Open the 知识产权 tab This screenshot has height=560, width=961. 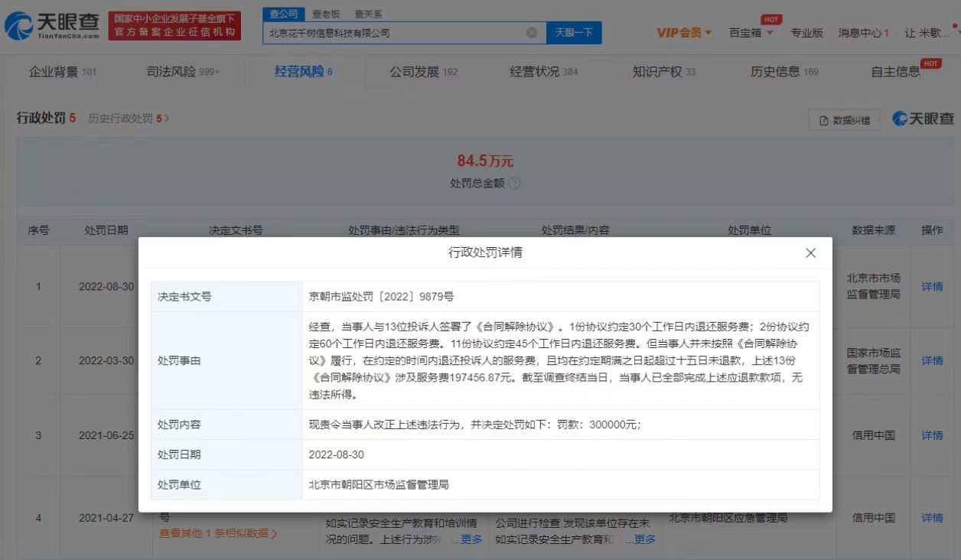pos(663,72)
